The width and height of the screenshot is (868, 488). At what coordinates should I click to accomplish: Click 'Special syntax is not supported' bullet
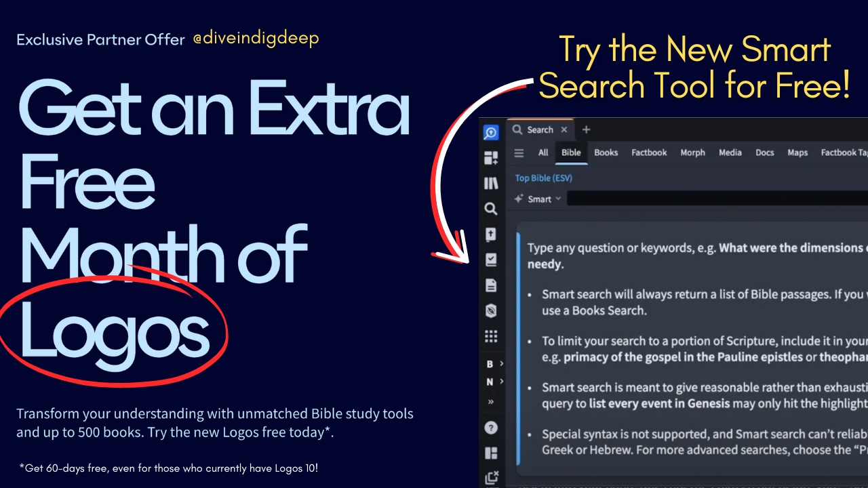tap(705, 442)
